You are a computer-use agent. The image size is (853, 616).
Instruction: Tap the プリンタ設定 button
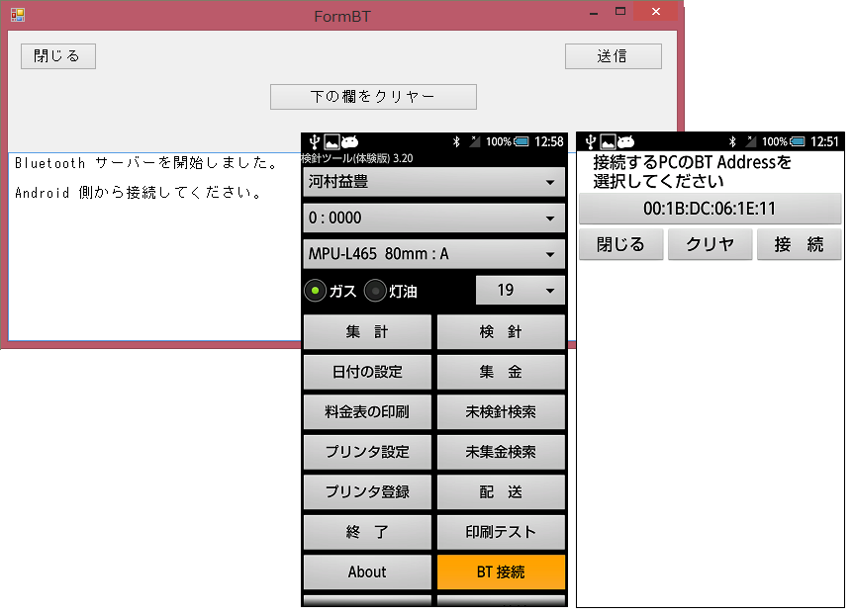click(367, 452)
